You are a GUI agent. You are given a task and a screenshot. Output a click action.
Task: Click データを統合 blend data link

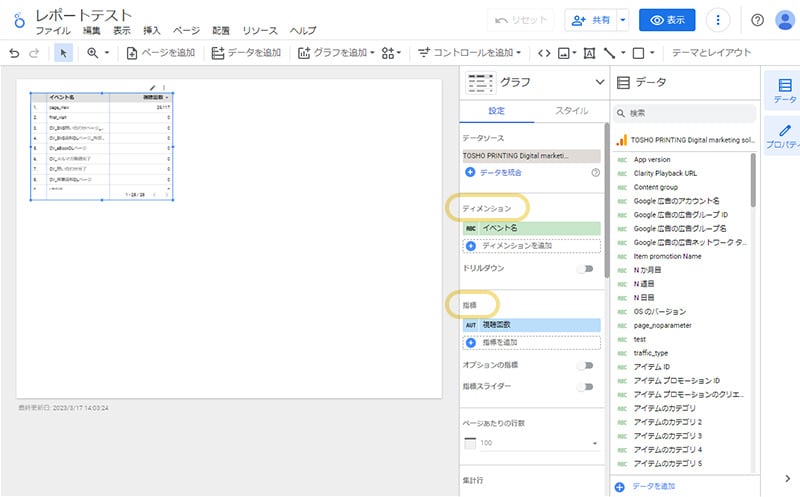(494, 172)
